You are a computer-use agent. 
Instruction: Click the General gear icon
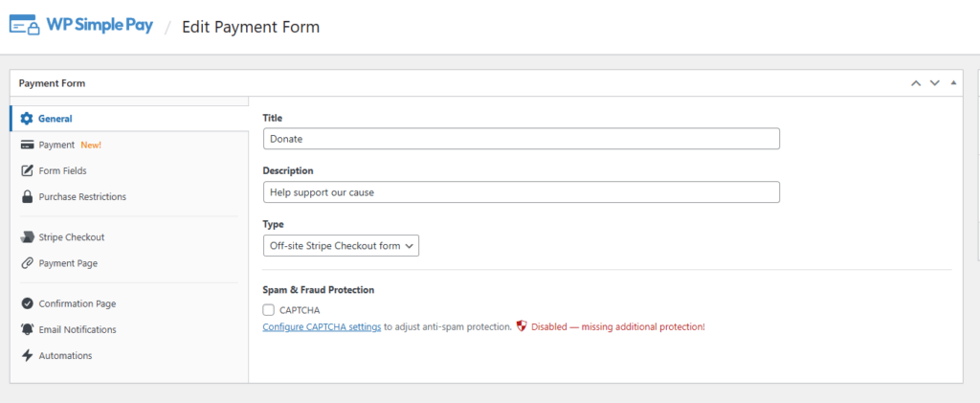(27, 119)
